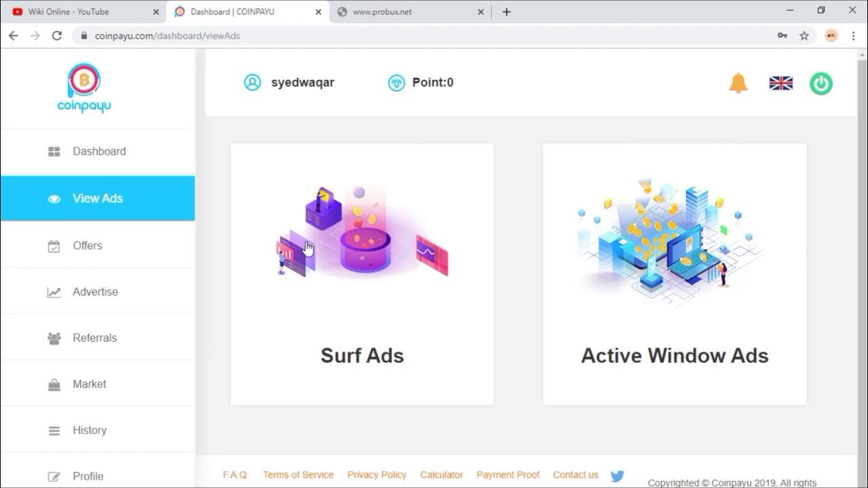Image resolution: width=868 pixels, height=488 pixels.
Task: Open the F.A.Q. footer link
Action: [x=236, y=475]
